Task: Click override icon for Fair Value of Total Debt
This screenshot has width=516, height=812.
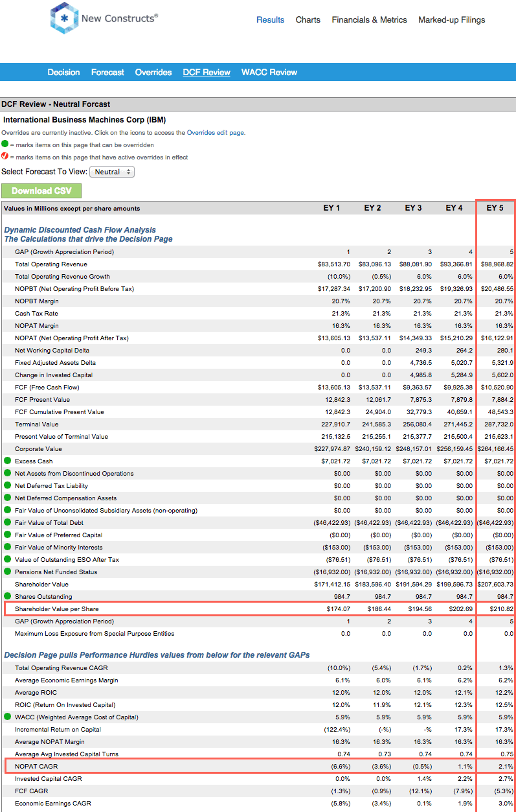Action: click(7, 522)
